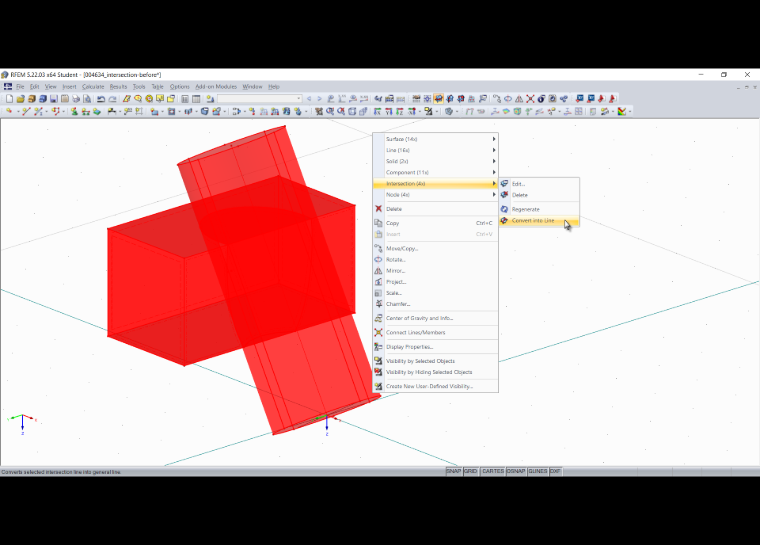Select Chamfer... in the context menu
This screenshot has width=760, height=545.
pos(435,305)
